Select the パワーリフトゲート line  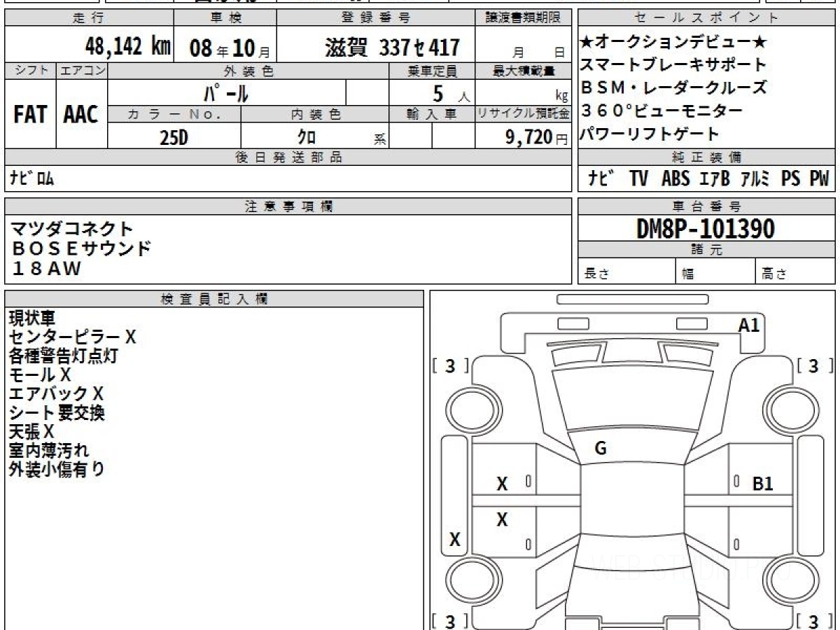point(650,134)
